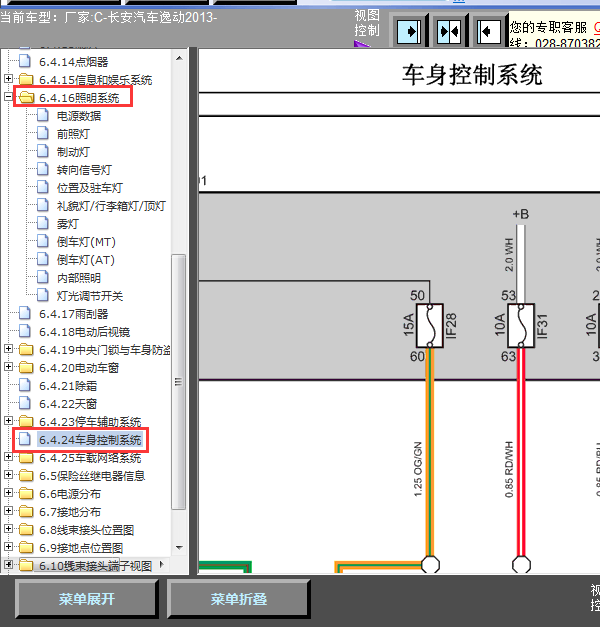Expand the 6.8线束接头位置图 folder

[8, 530]
